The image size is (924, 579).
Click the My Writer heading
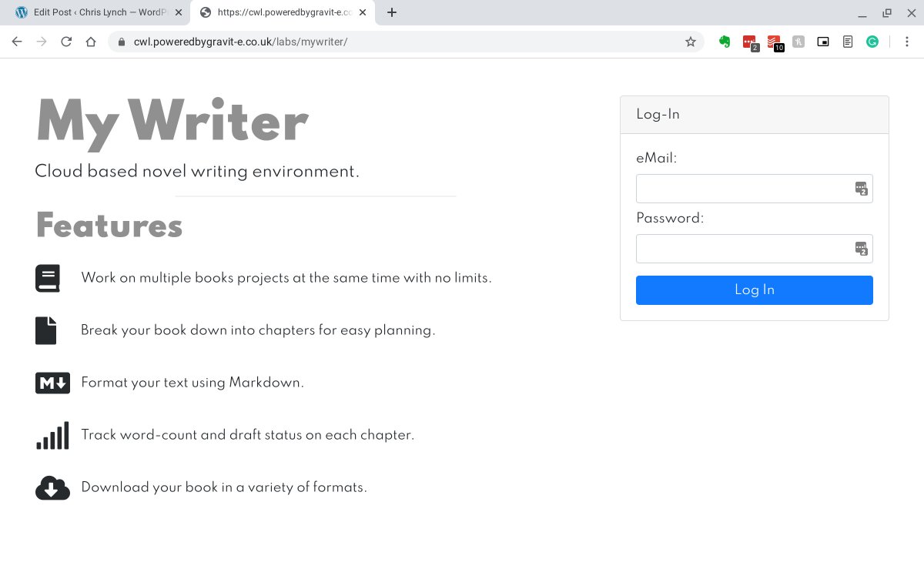click(x=172, y=123)
